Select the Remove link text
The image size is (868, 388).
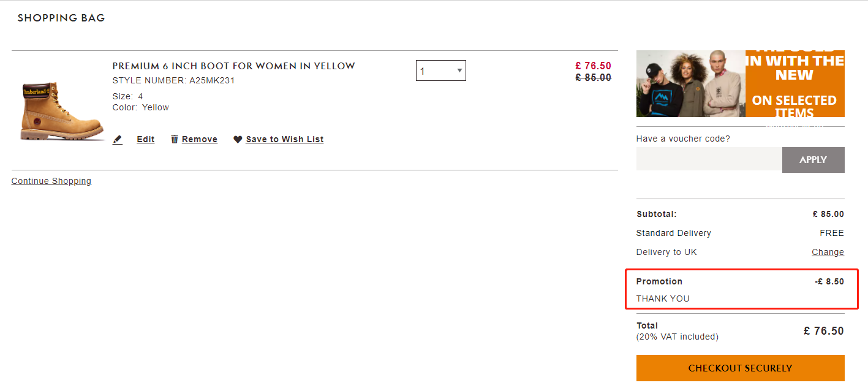click(x=200, y=140)
